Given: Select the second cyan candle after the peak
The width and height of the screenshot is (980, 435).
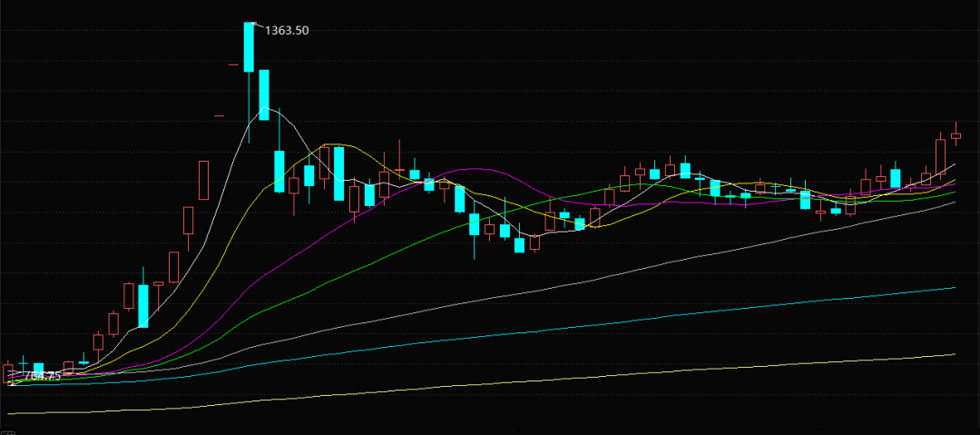Looking at the screenshot, I should point(279,171).
